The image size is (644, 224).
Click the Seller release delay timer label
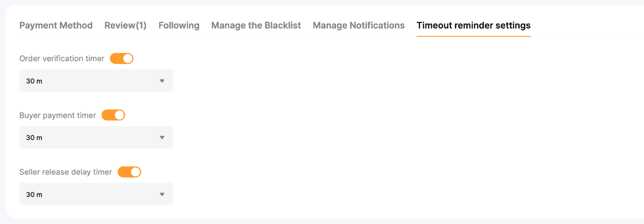pyautogui.click(x=66, y=172)
